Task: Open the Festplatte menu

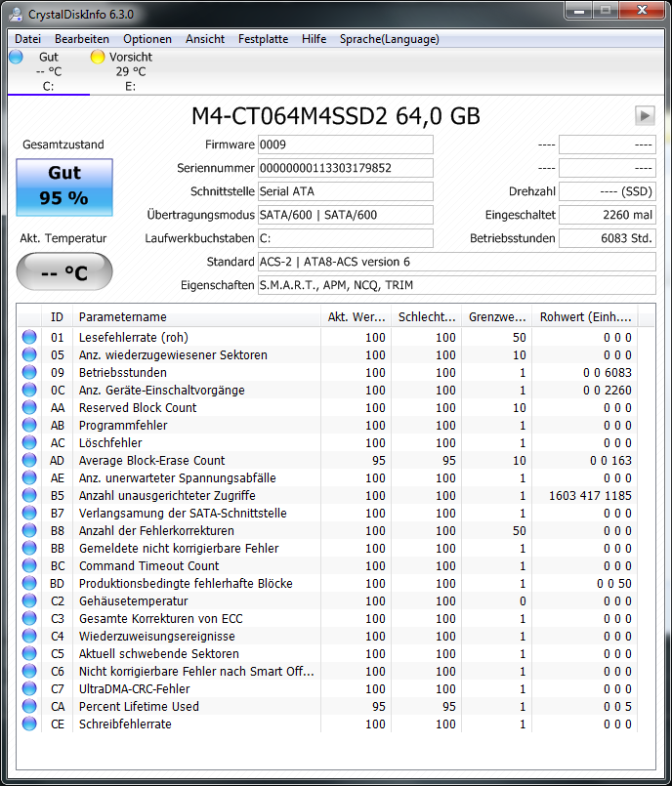Action: coord(264,39)
